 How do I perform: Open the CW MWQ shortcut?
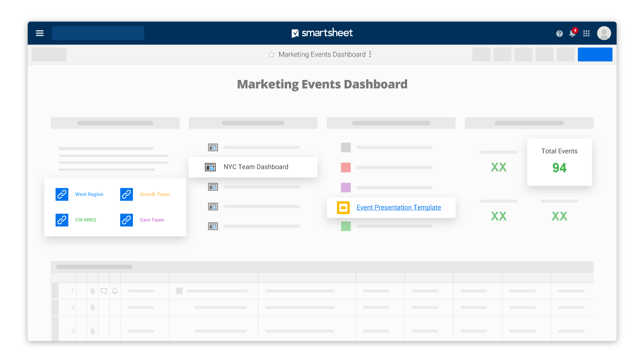pos(86,220)
